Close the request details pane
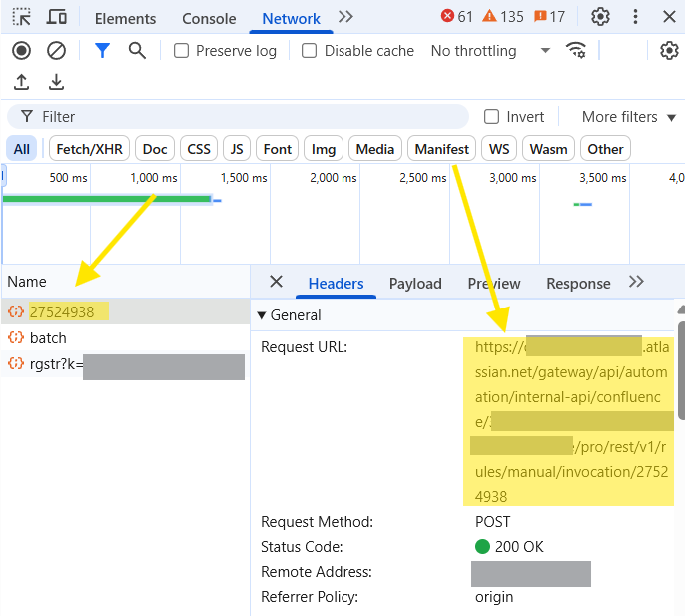This screenshot has width=685, height=616. click(276, 282)
